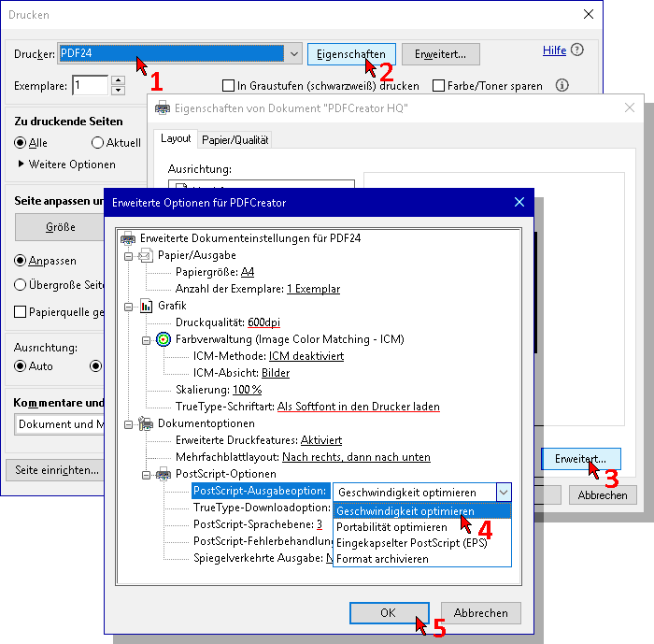Click the Dokumentoptionen printer icon
Image resolution: width=654 pixels, height=644 pixels.
(147, 423)
